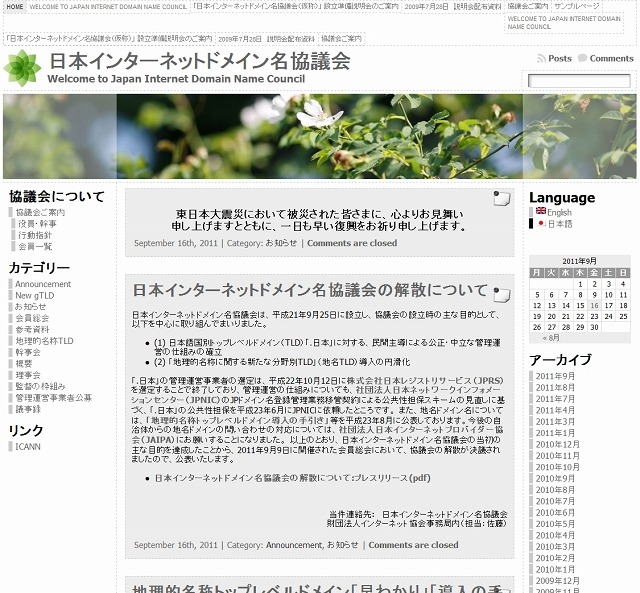640x593 pixels.
Task: Click into the search input field
Action: 579,81
